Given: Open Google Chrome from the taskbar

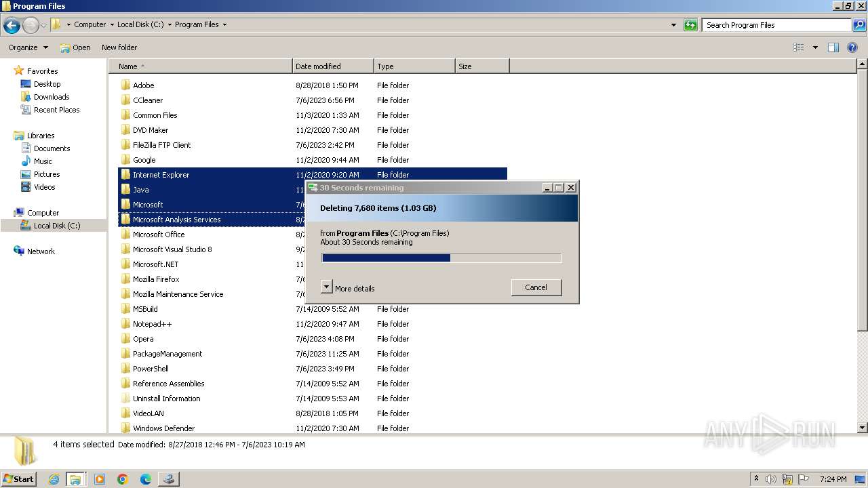Looking at the screenshot, I should [123, 479].
